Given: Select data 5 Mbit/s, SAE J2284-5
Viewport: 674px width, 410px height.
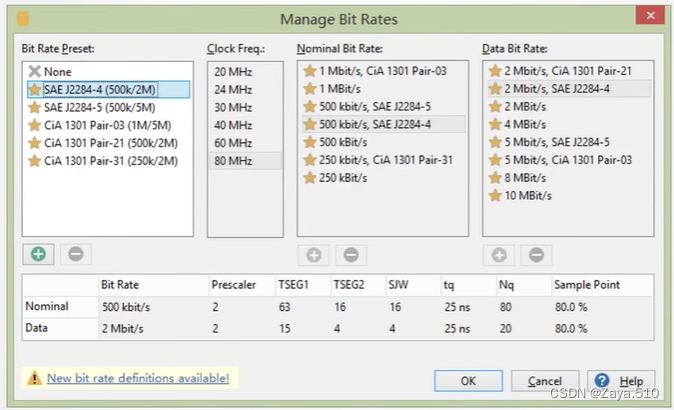Looking at the screenshot, I should pyautogui.click(x=568, y=142).
